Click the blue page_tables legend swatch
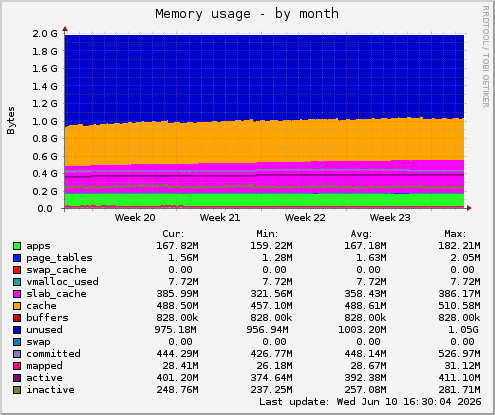 pyautogui.click(x=17, y=258)
